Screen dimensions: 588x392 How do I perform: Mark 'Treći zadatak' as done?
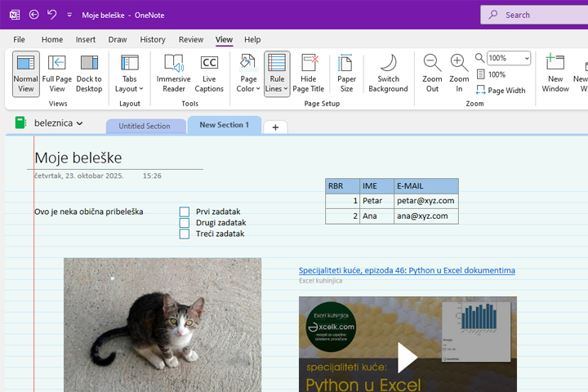click(x=185, y=234)
